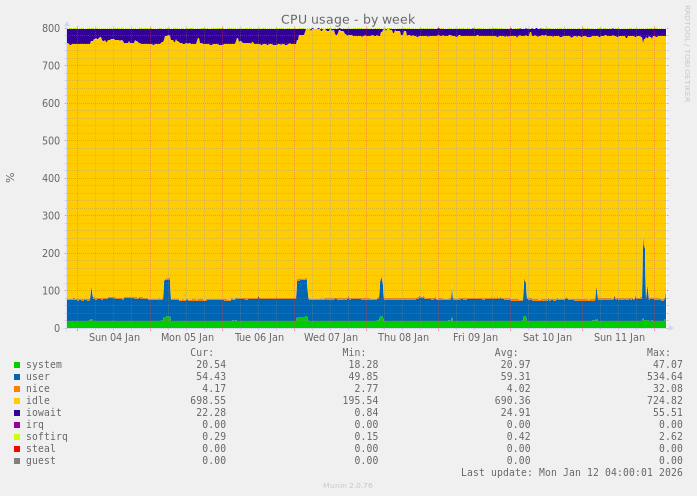
Task: Click the 'softirq' legend label
Action: (x=47, y=437)
